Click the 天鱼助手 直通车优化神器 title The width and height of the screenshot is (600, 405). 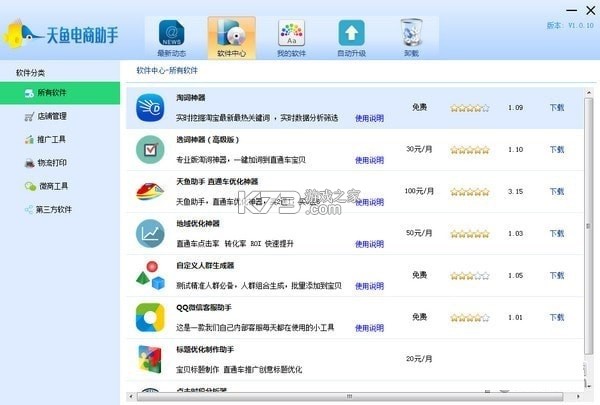(x=217, y=181)
